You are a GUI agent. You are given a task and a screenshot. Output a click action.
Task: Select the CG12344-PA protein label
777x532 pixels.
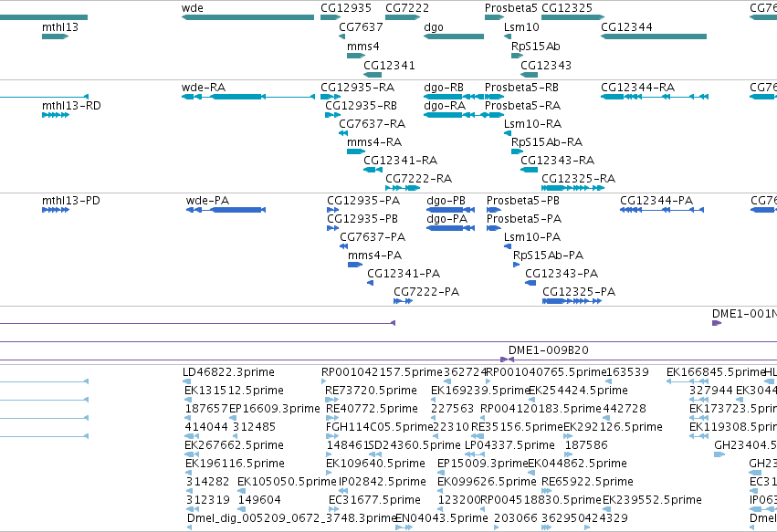click(x=656, y=201)
